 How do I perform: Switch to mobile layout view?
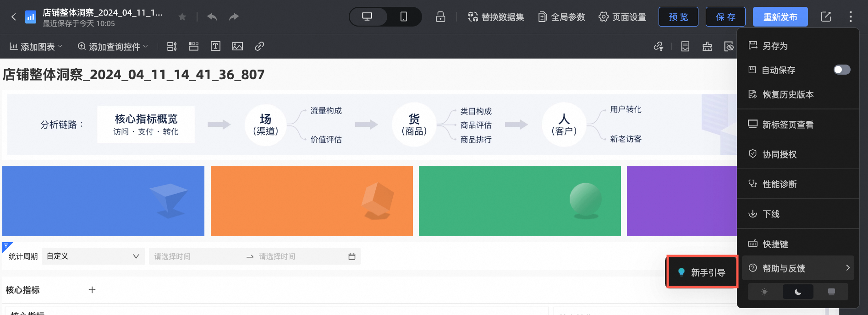(x=404, y=17)
